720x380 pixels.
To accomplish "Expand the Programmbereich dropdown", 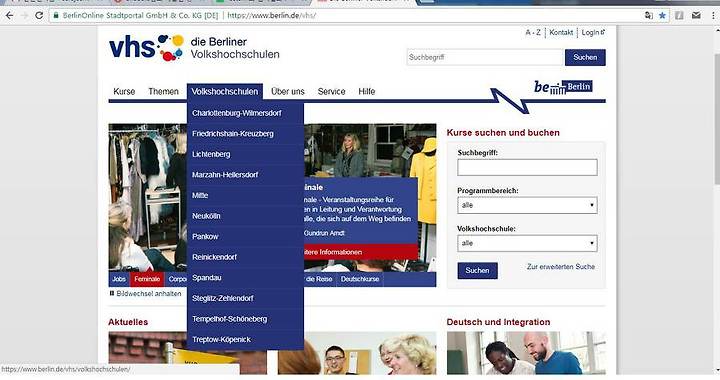I will pyautogui.click(x=527, y=205).
